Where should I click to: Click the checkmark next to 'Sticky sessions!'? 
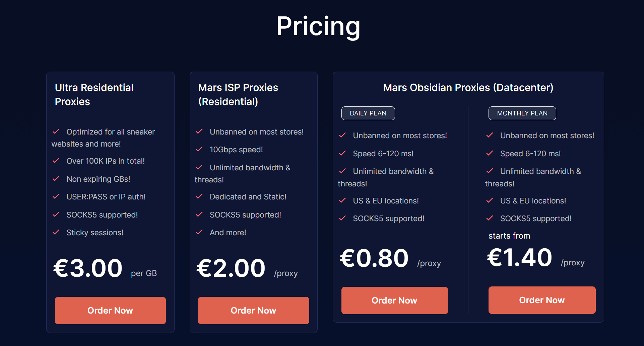[x=56, y=232]
